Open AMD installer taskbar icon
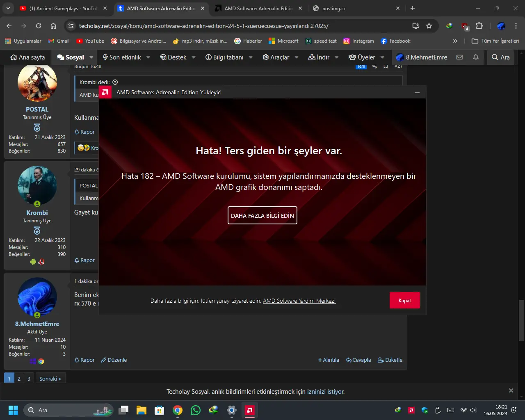This screenshot has width=525, height=420. 250,410
